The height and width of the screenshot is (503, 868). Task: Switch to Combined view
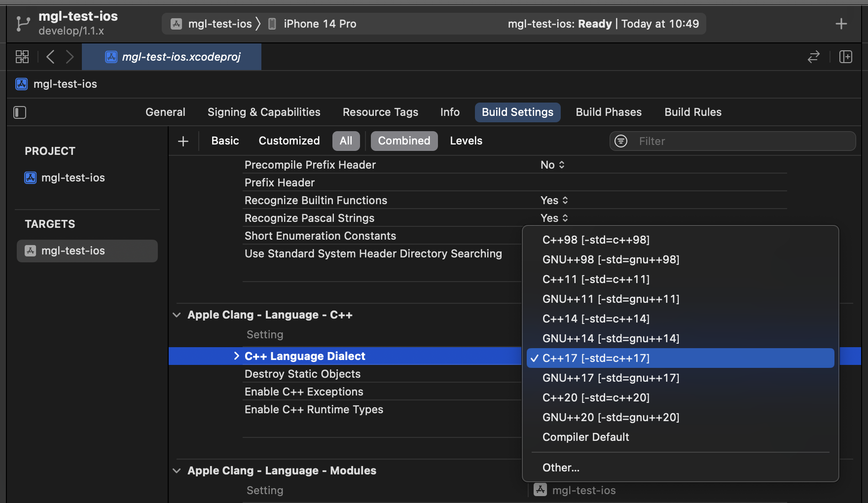[404, 141]
